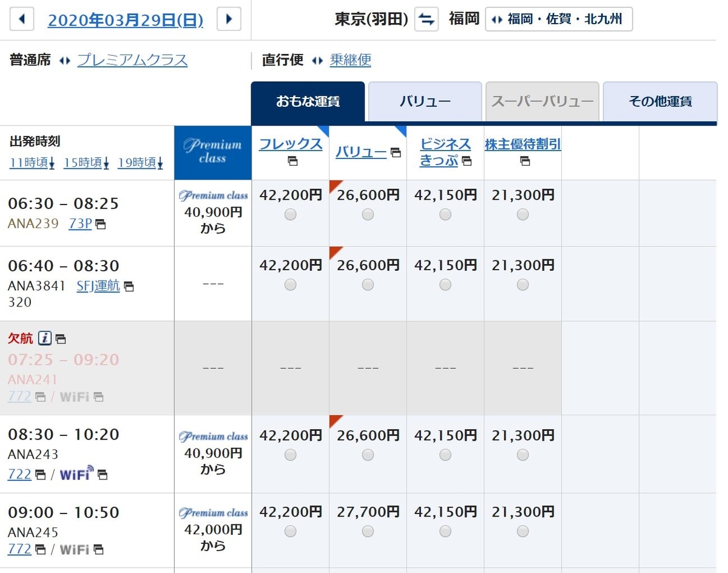The image size is (728, 573).
Task: Open popup icon beside 722 on ANA243
Action: click(40, 475)
